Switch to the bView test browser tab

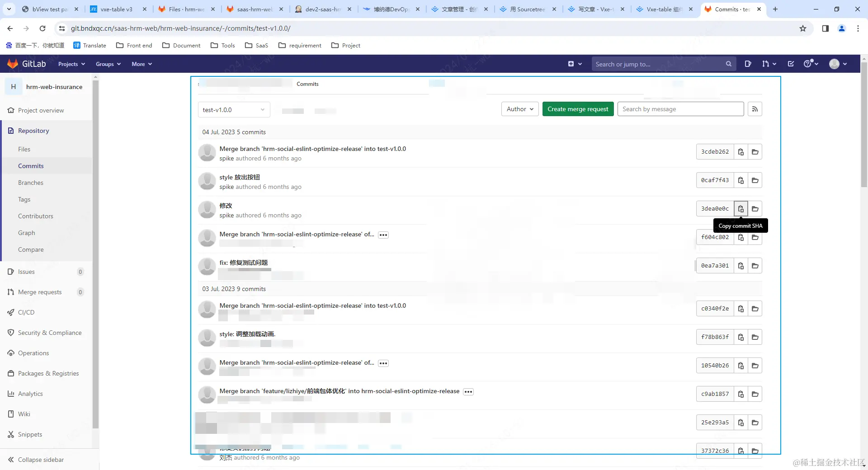(50, 9)
